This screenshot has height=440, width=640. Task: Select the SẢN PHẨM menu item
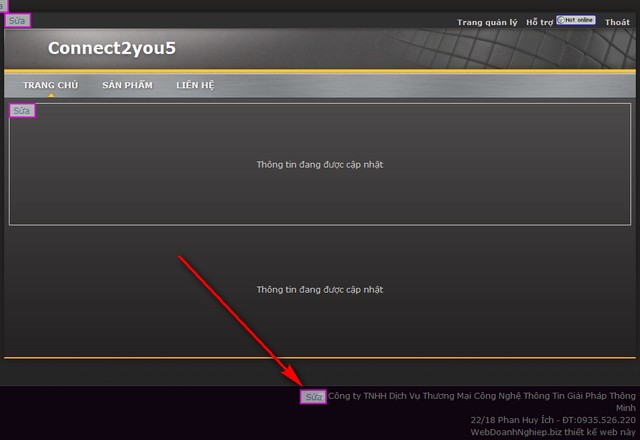coord(127,85)
